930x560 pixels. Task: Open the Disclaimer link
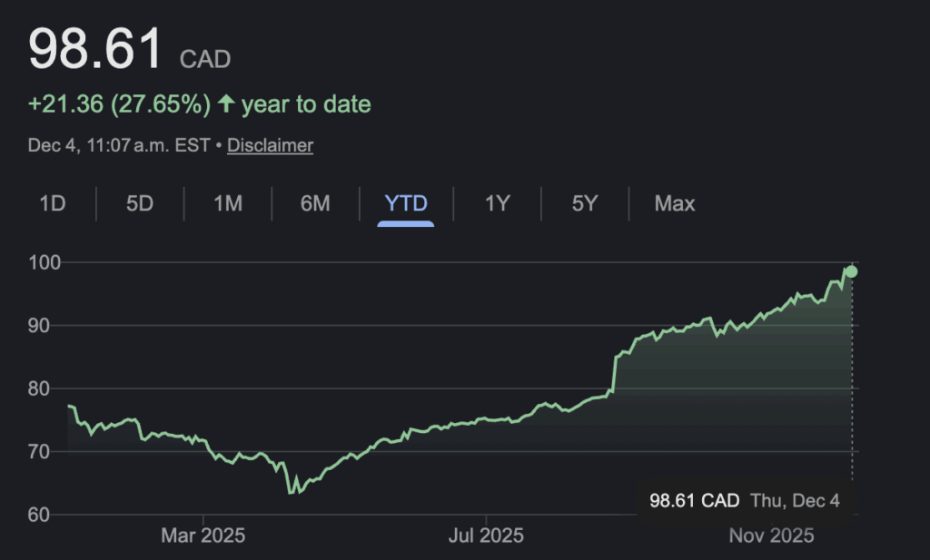(270, 145)
